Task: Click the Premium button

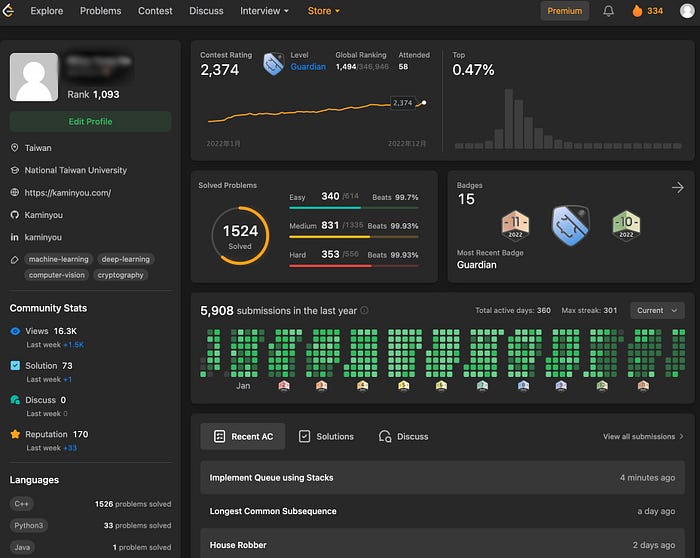Action: [565, 11]
